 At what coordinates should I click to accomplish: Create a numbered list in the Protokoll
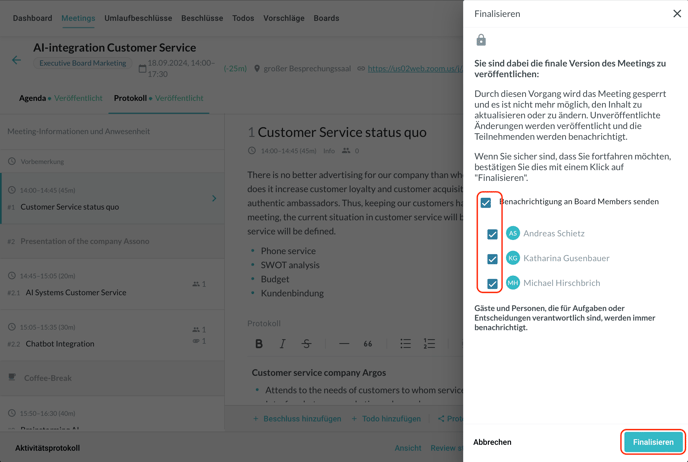[429, 344]
